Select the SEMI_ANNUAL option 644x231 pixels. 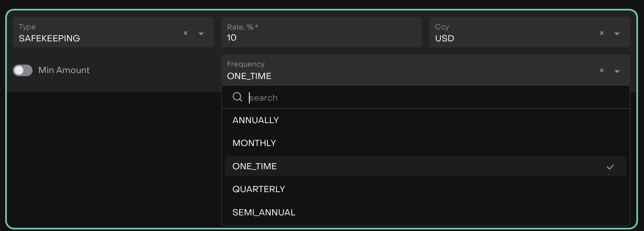pyautogui.click(x=264, y=213)
